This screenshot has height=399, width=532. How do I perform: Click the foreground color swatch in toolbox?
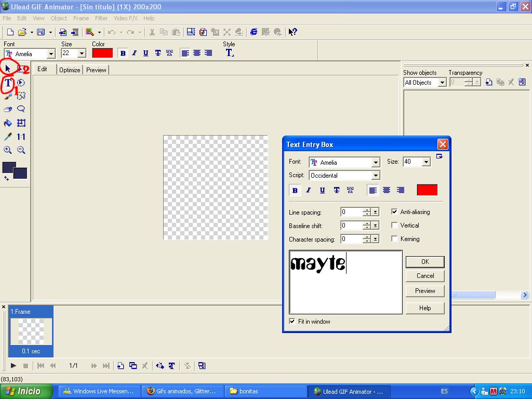[9, 168]
